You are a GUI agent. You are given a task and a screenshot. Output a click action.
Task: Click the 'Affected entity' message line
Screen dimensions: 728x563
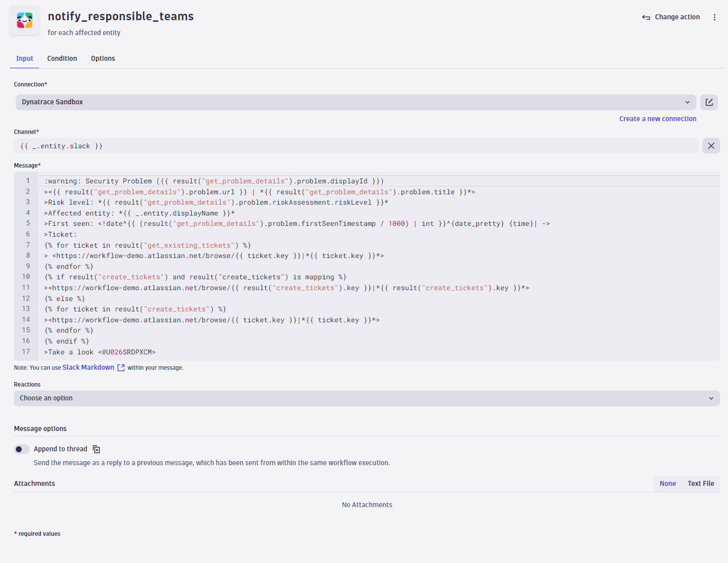pyautogui.click(x=139, y=214)
